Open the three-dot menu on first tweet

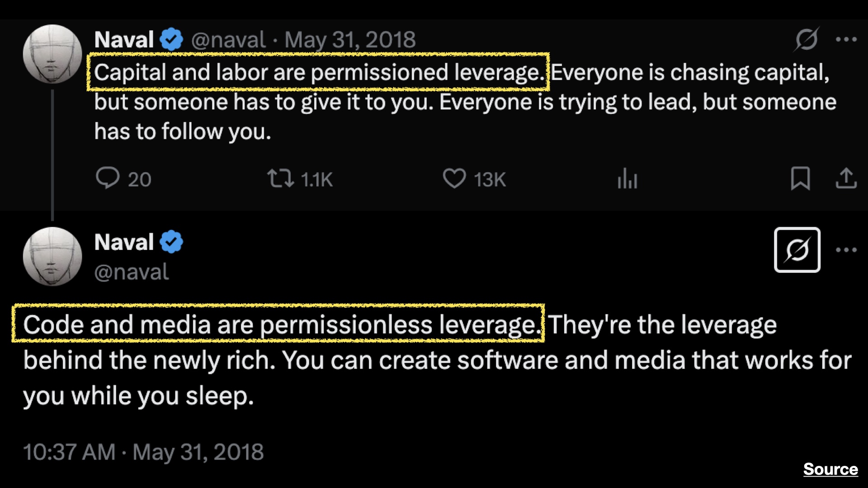coord(846,39)
